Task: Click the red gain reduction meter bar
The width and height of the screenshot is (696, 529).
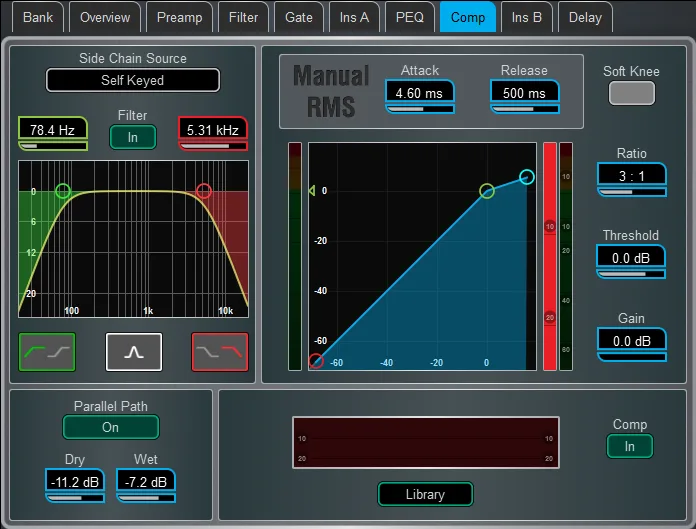Action: click(x=550, y=256)
